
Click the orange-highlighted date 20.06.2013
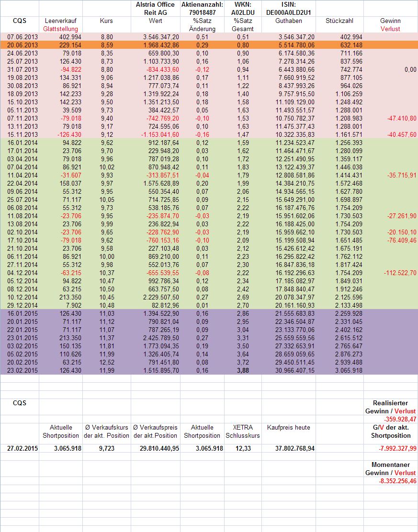click(20, 44)
